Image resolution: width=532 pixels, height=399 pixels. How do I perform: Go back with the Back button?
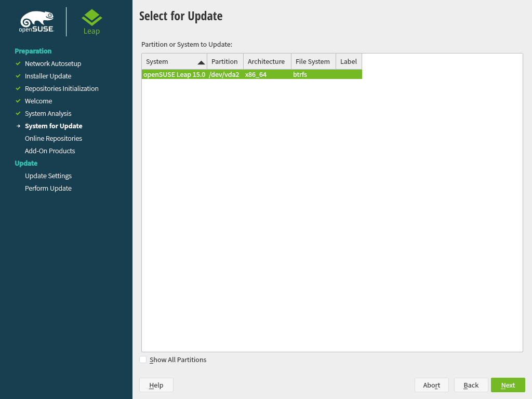point(471,385)
